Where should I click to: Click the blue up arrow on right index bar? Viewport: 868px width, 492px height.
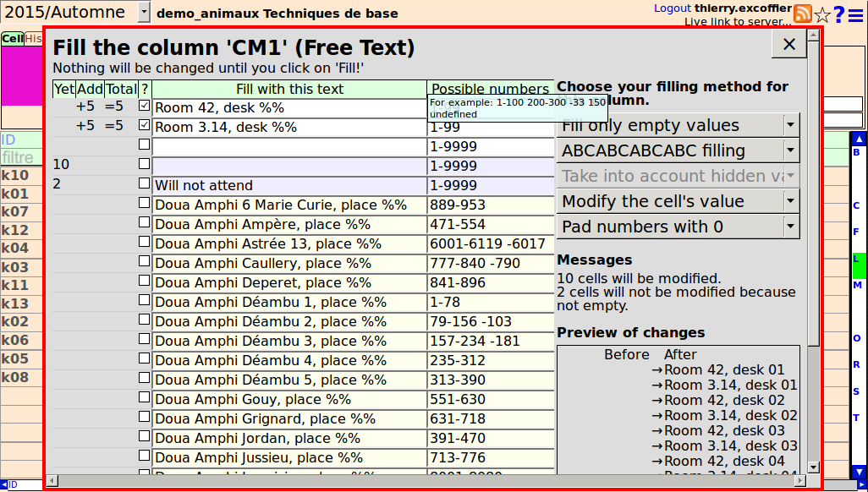point(859,139)
